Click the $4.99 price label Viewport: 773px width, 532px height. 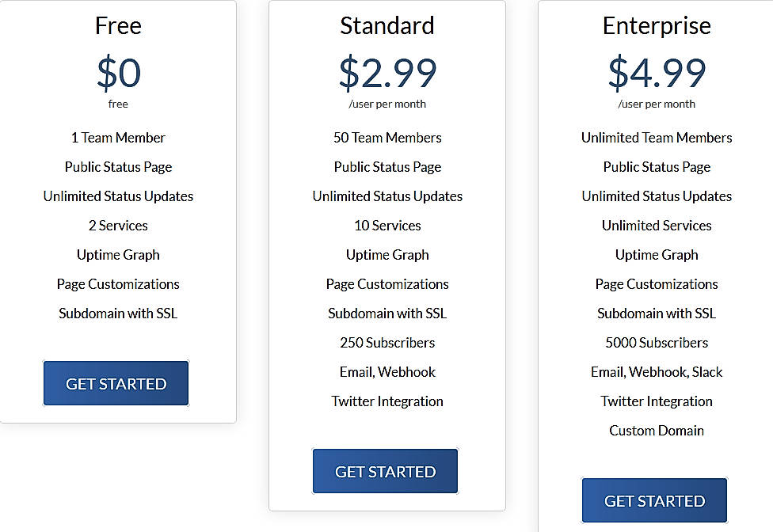pos(657,72)
